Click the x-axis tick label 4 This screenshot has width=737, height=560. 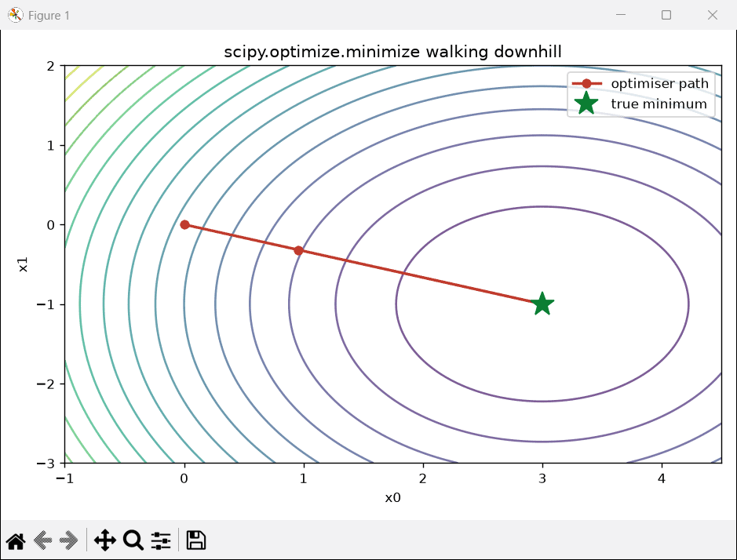[662, 478]
